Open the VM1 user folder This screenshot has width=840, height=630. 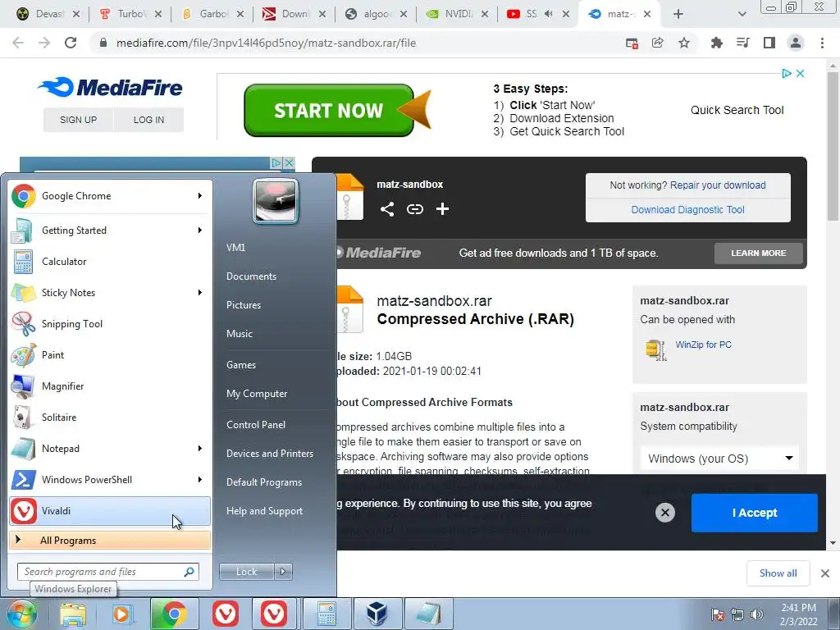(235, 248)
